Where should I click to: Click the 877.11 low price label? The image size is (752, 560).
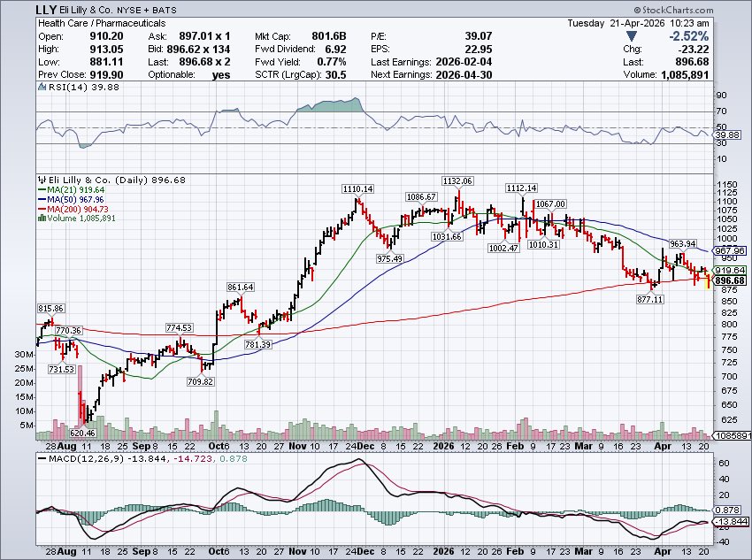coord(650,299)
